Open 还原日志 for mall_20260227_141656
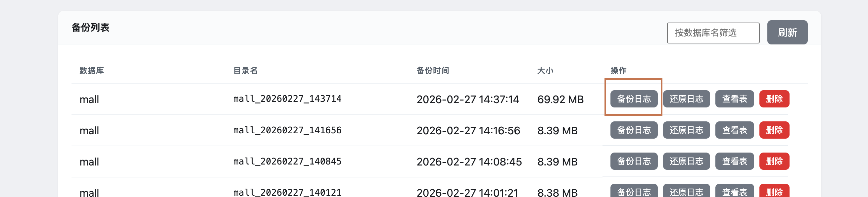 686,130
